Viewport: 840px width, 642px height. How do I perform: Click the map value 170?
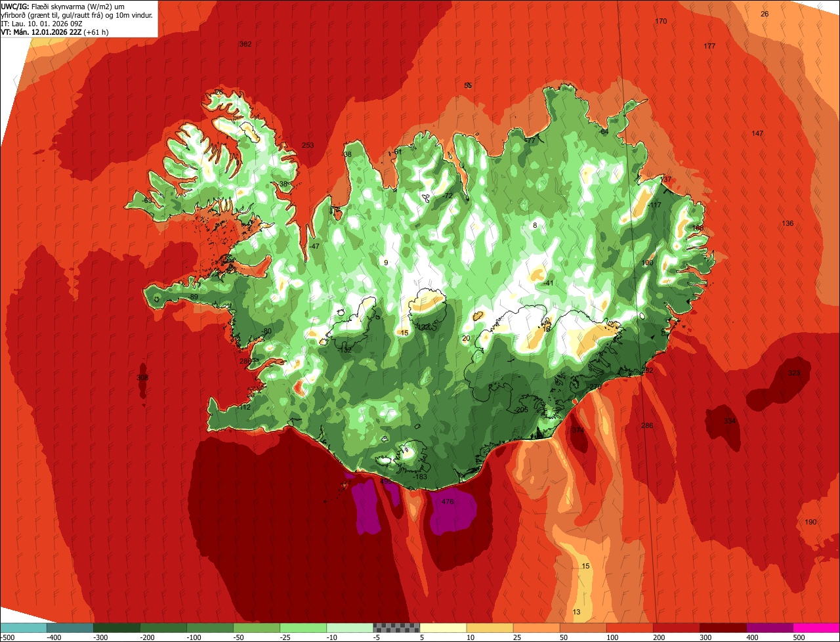(661, 22)
